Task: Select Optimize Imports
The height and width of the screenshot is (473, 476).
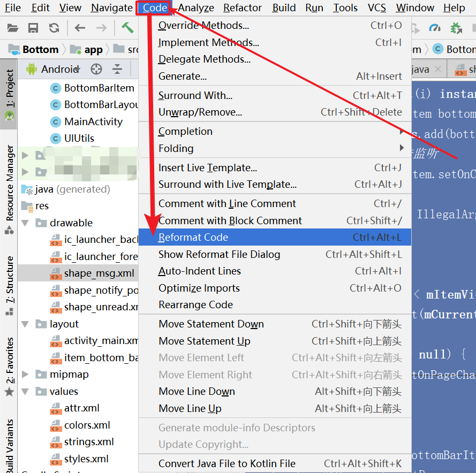Action: [x=275, y=288]
